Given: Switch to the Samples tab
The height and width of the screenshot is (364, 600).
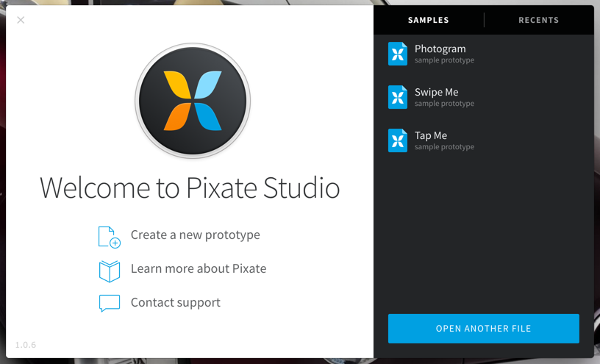Looking at the screenshot, I should (428, 20).
